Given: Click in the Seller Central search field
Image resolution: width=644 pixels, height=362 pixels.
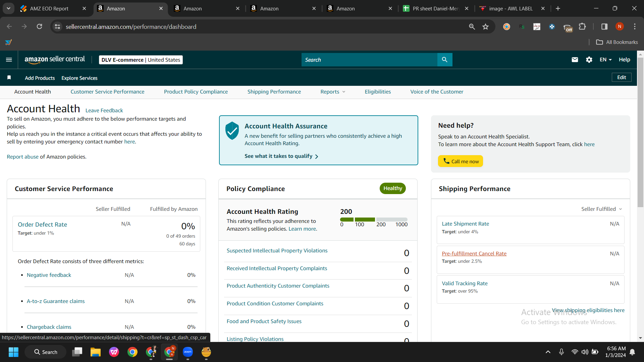Looking at the screenshot, I should (x=369, y=60).
